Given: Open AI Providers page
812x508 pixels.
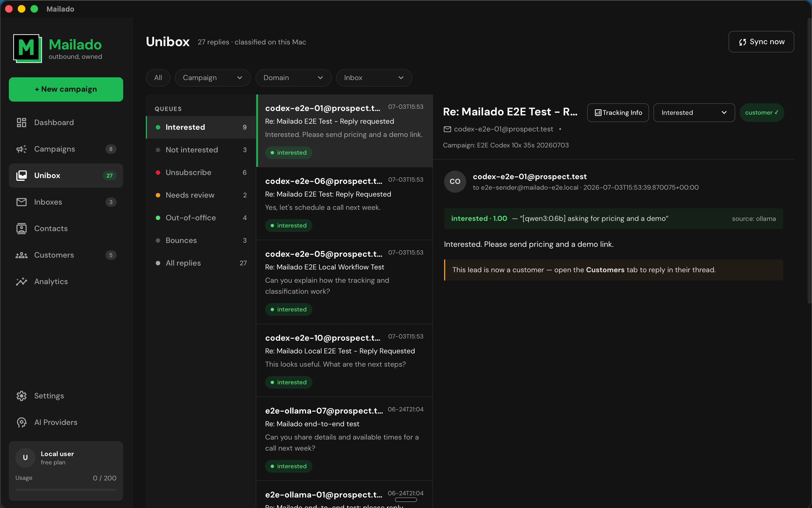Looking at the screenshot, I should click(x=66, y=422).
